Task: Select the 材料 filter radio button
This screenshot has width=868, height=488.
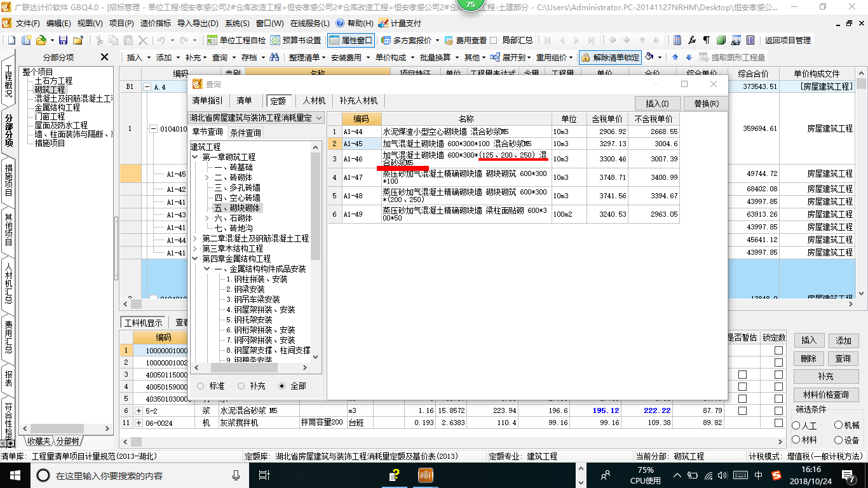Action: tap(796, 440)
